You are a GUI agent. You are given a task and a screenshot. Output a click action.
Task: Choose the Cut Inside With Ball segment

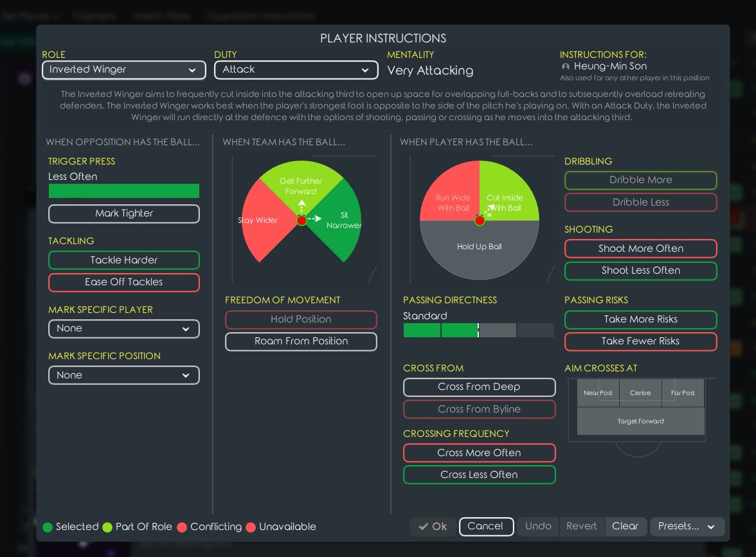[507, 198]
